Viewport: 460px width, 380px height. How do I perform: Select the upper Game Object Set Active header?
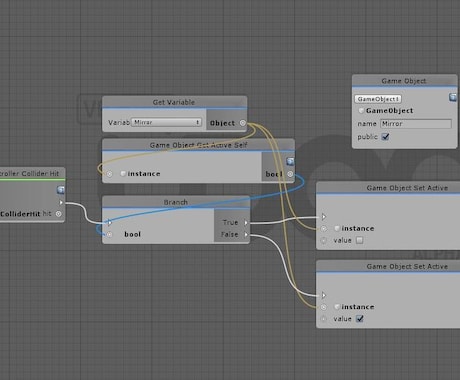click(x=388, y=188)
